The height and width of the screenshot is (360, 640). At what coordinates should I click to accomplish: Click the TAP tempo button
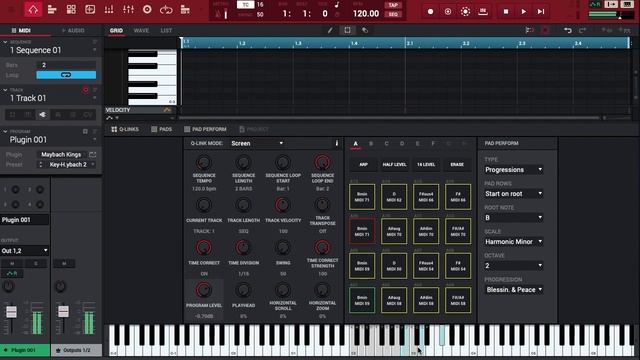click(x=393, y=5)
